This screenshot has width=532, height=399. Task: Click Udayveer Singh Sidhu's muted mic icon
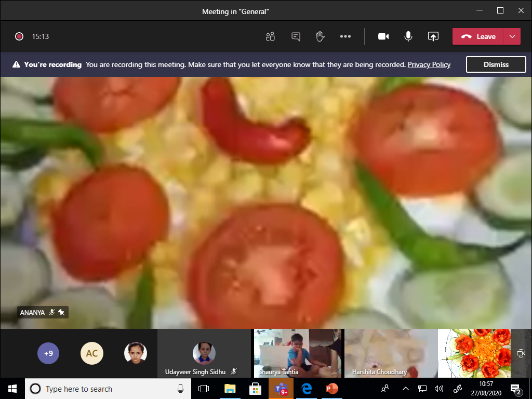[x=233, y=372]
